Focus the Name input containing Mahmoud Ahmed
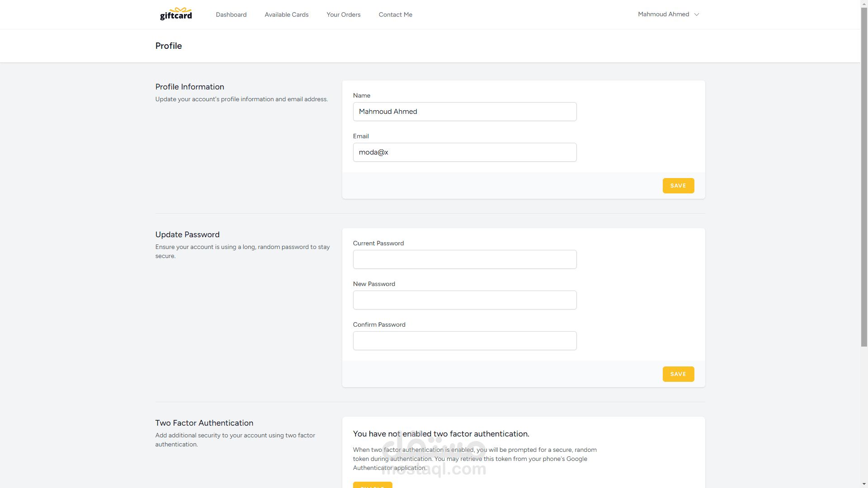 [x=464, y=112]
